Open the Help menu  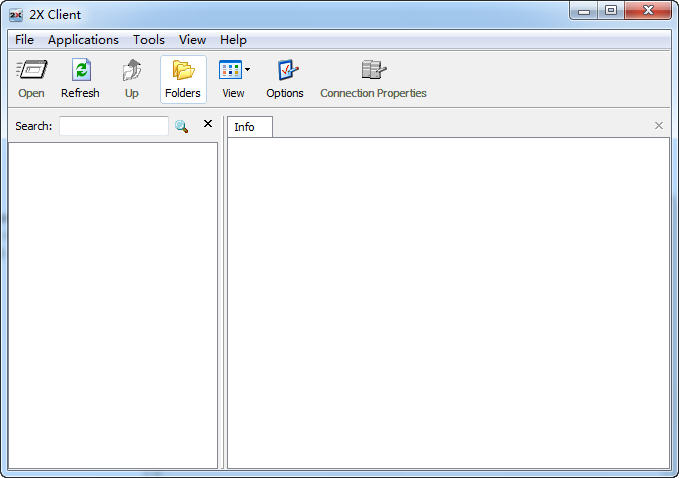click(x=233, y=40)
